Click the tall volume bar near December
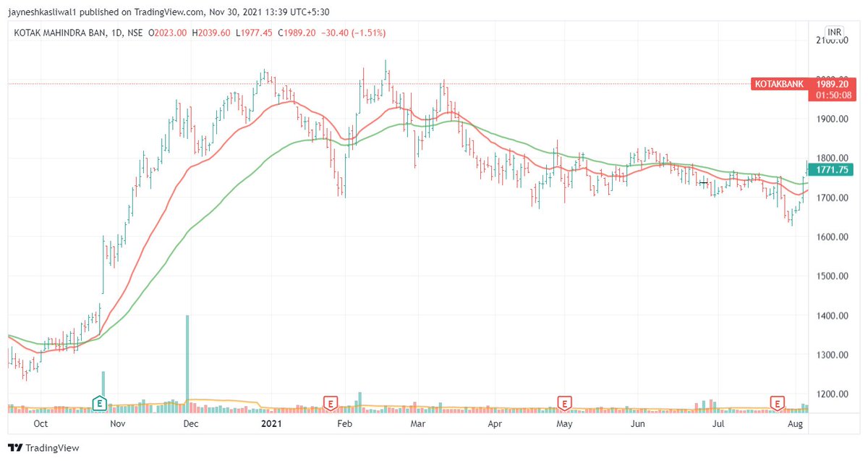Viewport: 868px width, 461px height. 187,363
